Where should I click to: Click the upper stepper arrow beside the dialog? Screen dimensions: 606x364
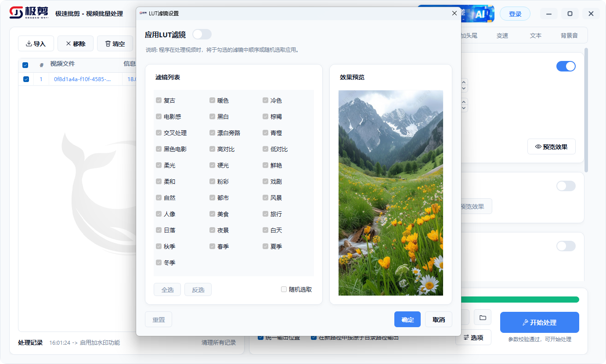coord(464,82)
